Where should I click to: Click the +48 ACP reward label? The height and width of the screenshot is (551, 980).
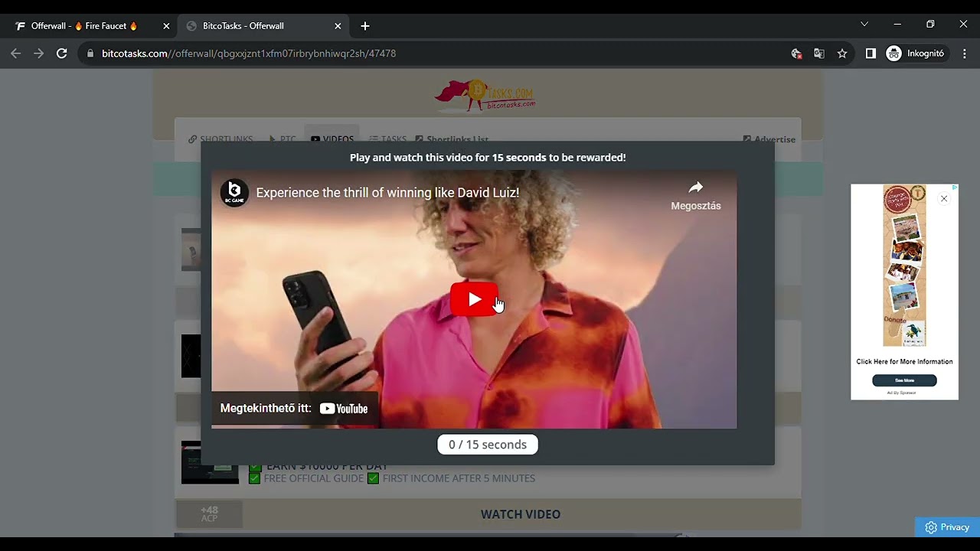tap(209, 514)
